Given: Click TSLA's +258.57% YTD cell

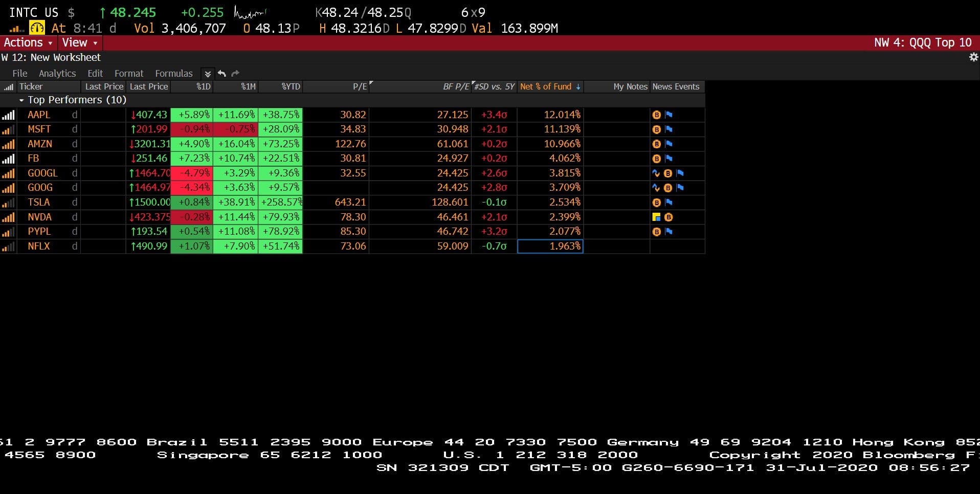Looking at the screenshot, I should tap(281, 203).
